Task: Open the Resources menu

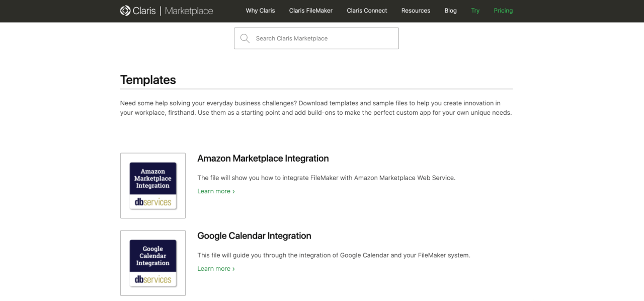Action: click(x=416, y=11)
